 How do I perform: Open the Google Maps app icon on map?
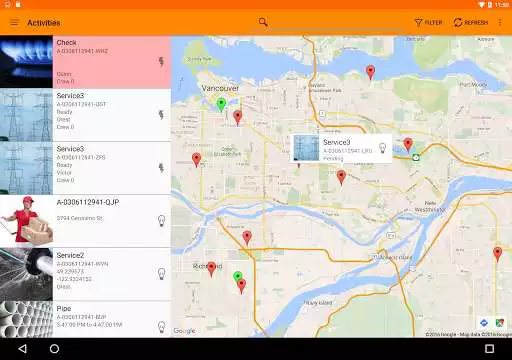[x=499, y=323]
